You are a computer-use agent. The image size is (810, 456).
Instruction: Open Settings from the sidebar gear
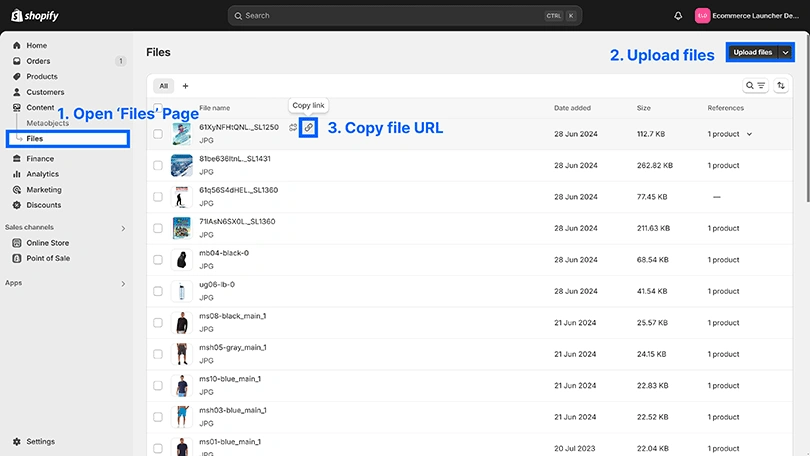tap(40, 441)
